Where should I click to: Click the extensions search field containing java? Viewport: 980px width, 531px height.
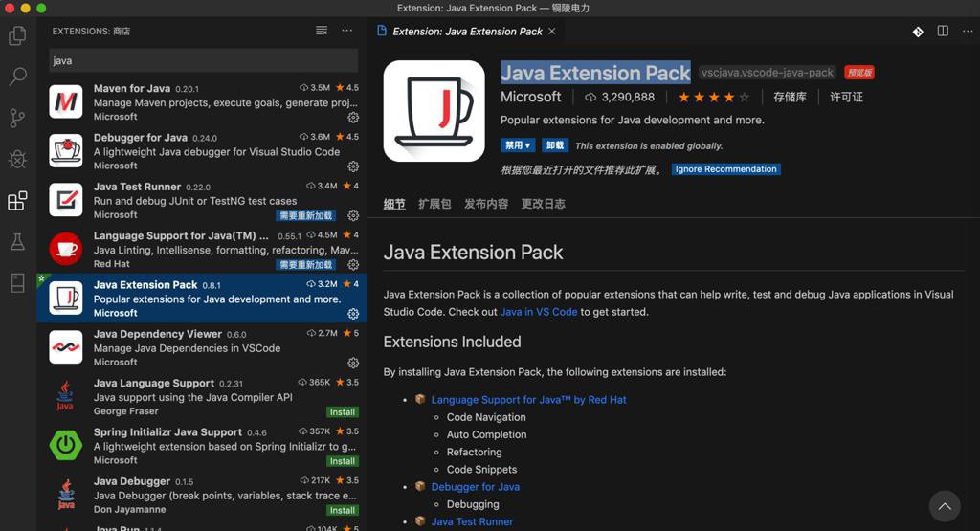(204, 60)
